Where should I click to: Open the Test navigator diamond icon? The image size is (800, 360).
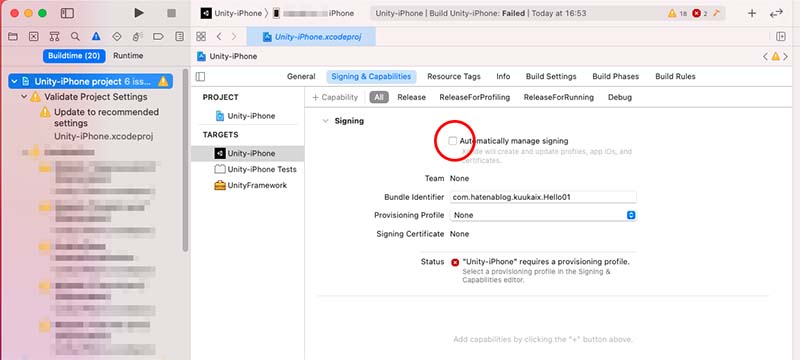[x=117, y=36]
